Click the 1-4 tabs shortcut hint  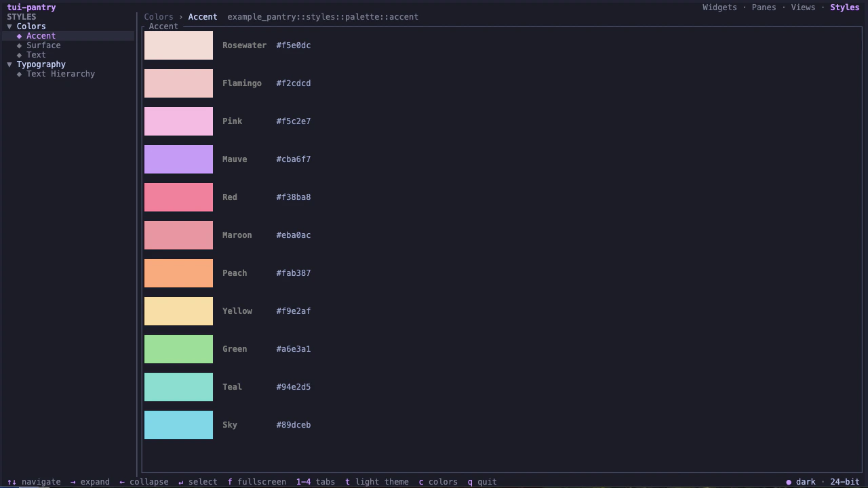[315, 482]
